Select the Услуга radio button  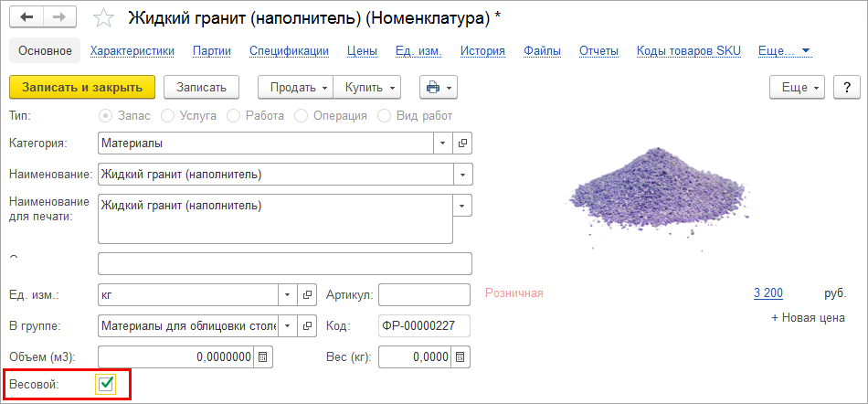tap(167, 116)
